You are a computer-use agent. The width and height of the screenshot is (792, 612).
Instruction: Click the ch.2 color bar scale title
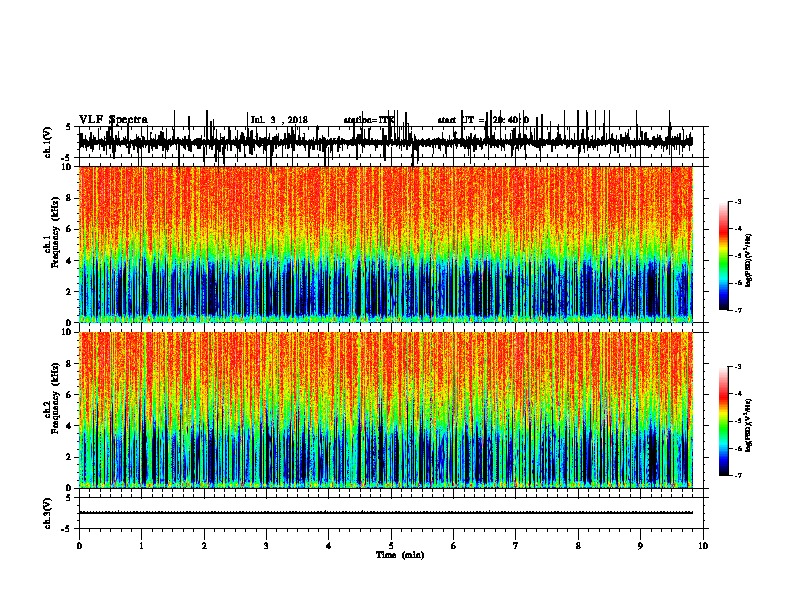coord(748,425)
